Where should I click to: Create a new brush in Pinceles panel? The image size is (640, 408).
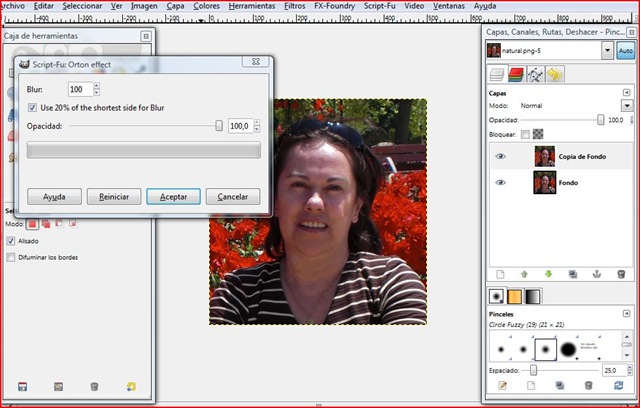tap(531, 385)
